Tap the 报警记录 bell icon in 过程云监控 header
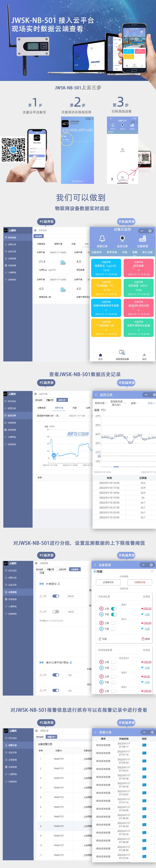The height and width of the screenshot is (868, 156). click(102, 239)
